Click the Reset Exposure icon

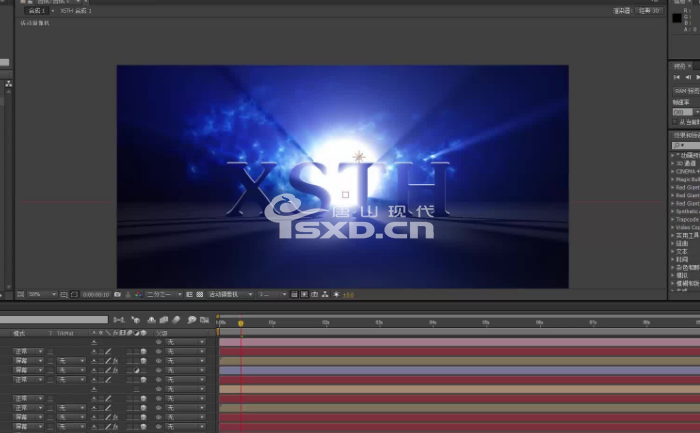pos(337,295)
